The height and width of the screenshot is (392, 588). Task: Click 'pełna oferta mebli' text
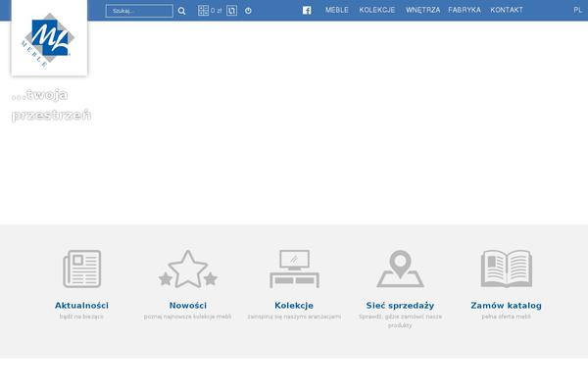click(x=507, y=317)
